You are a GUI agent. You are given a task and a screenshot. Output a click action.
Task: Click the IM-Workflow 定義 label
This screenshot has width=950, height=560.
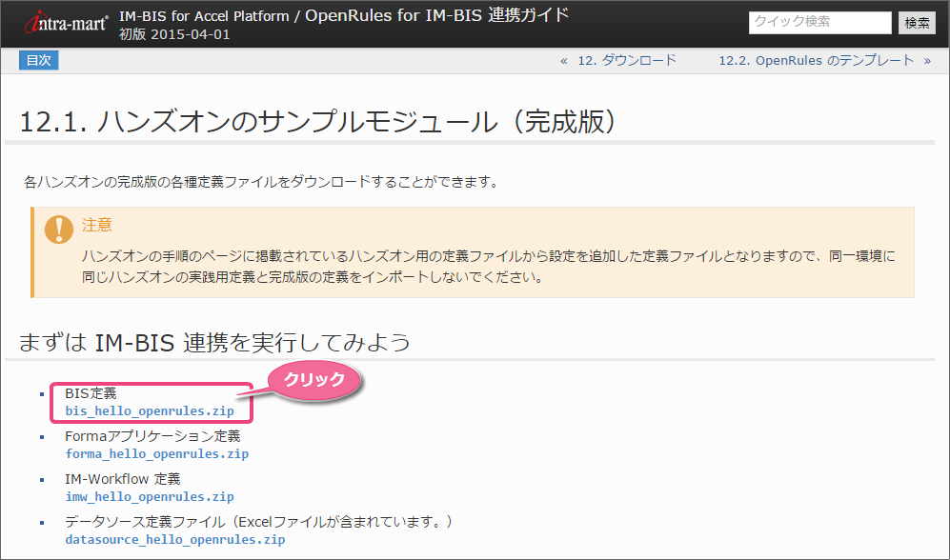pos(122,479)
